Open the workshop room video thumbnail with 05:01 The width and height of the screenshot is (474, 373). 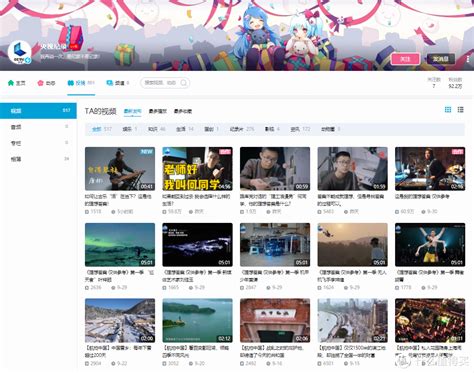point(275,245)
